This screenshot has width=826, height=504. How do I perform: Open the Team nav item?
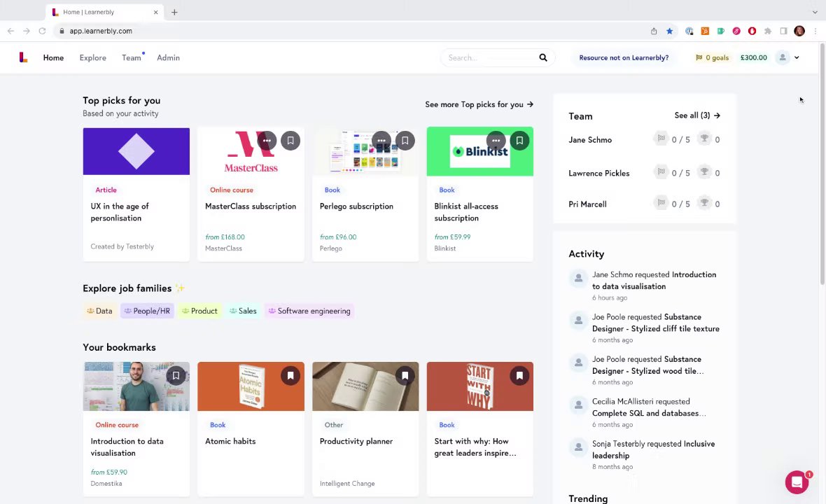click(x=131, y=57)
